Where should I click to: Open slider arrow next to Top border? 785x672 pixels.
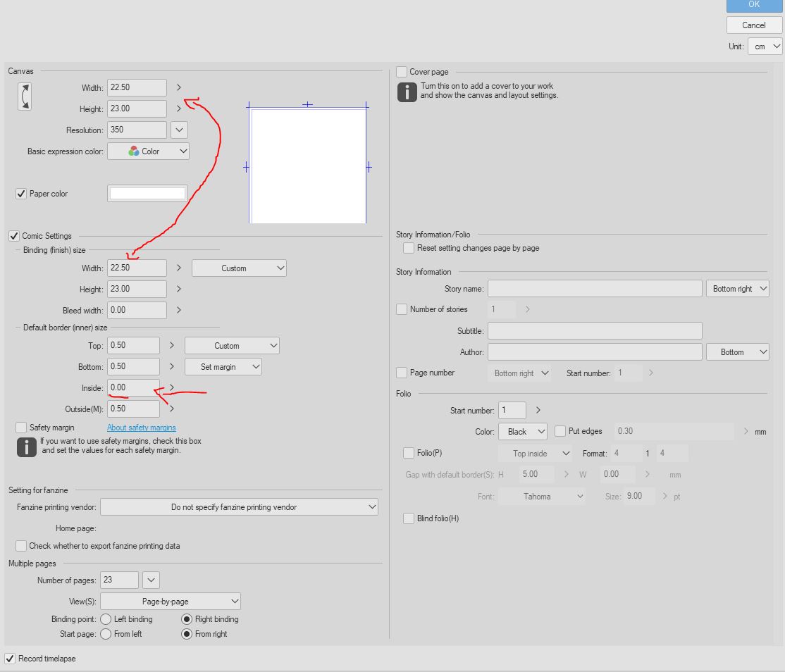click(172, 345)
